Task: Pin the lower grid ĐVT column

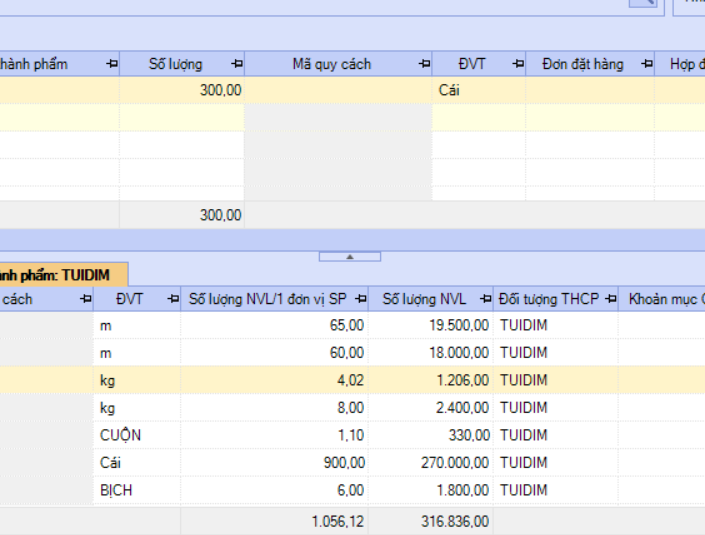Action: [x=172, y=299]
